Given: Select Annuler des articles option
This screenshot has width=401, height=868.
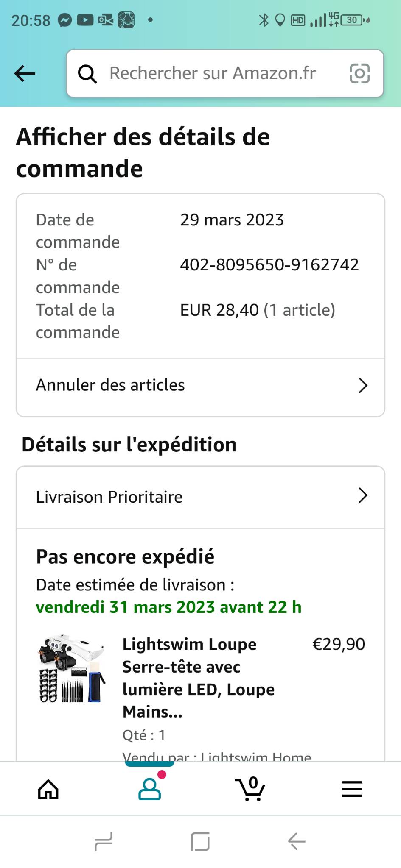Looking at the screenshot, I should [110, 385].
